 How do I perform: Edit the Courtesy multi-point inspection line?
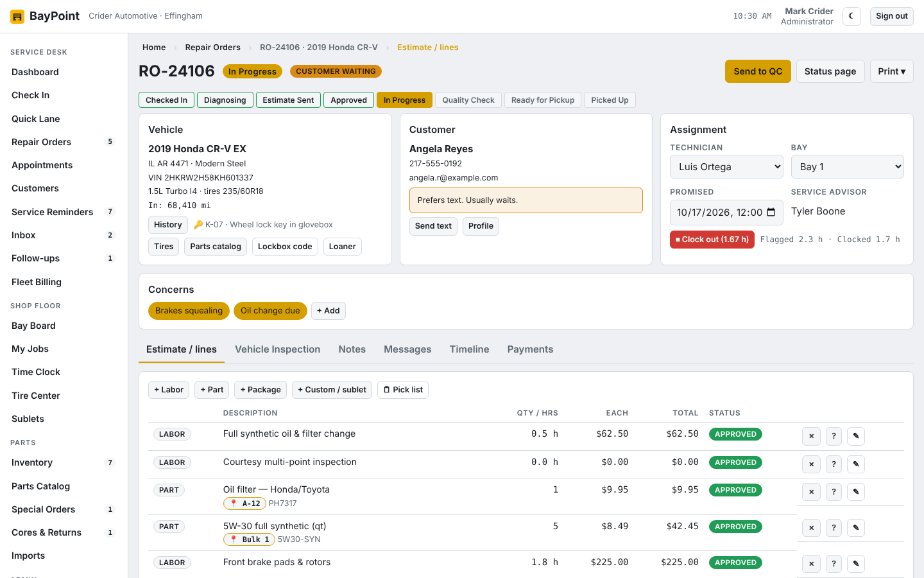point(856,464)
